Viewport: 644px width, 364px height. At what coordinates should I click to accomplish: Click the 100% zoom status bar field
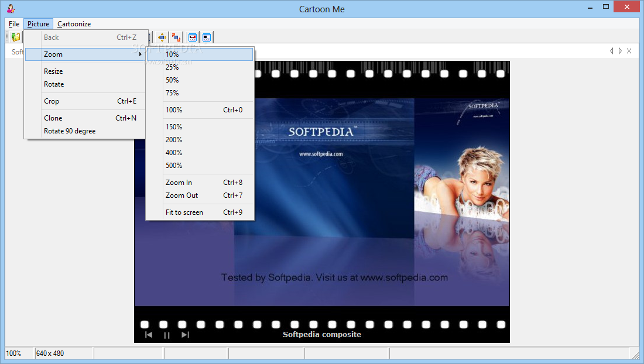tap(19, 353)
